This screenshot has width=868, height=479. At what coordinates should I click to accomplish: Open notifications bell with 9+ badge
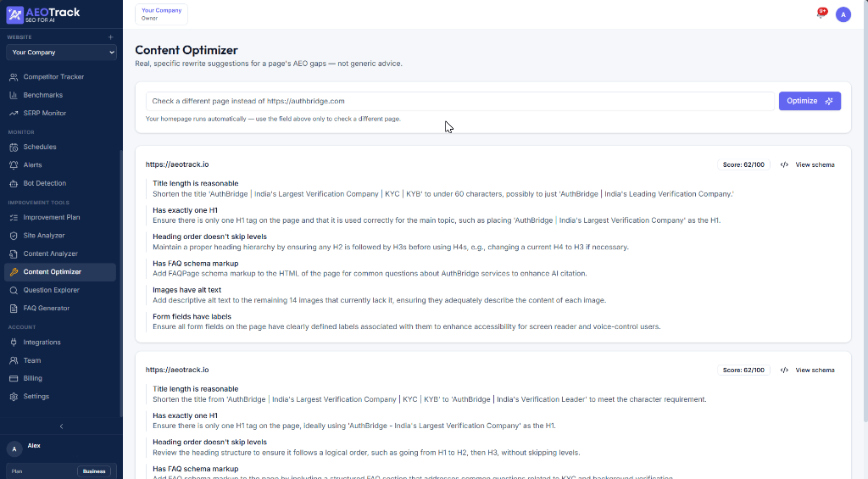pos(821,14)
